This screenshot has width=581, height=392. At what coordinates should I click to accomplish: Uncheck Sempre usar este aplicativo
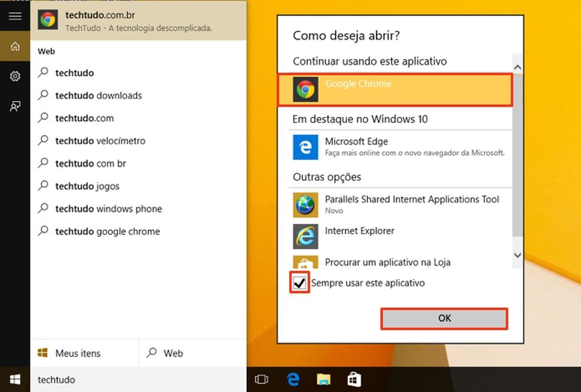(299, 283)
